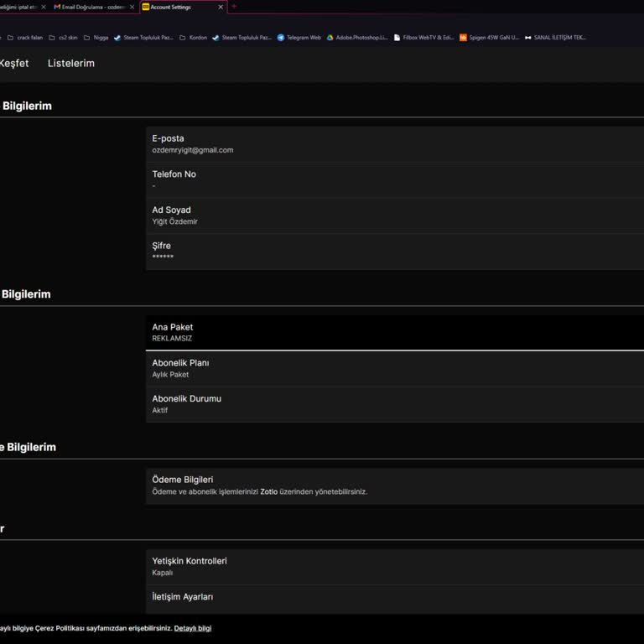Change password via the Şifre row
644x644 pixels.
(x=395, y=252)
